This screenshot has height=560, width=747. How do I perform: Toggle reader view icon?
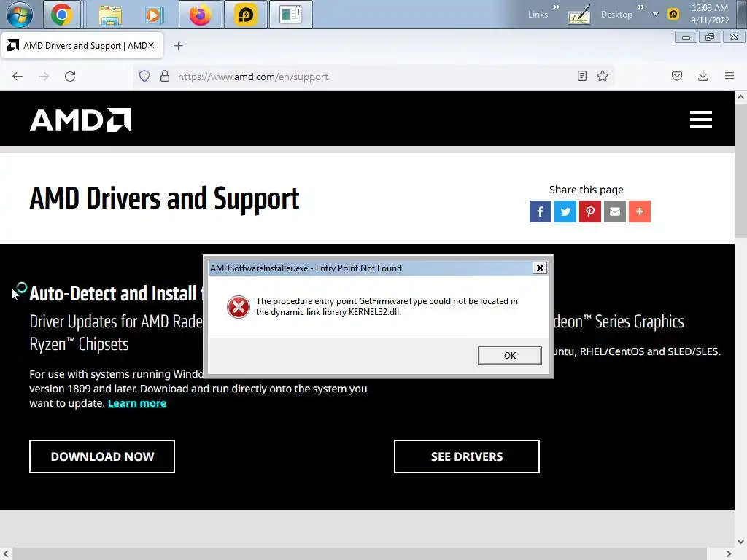tap(581, 76)
